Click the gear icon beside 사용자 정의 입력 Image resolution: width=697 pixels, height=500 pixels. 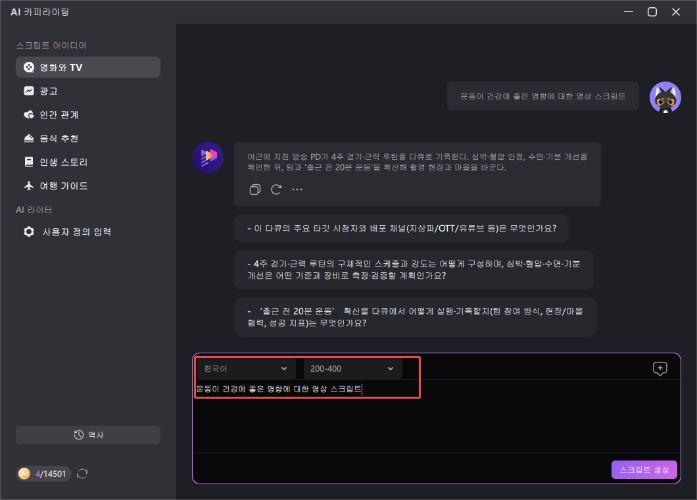tap(29, 232)
